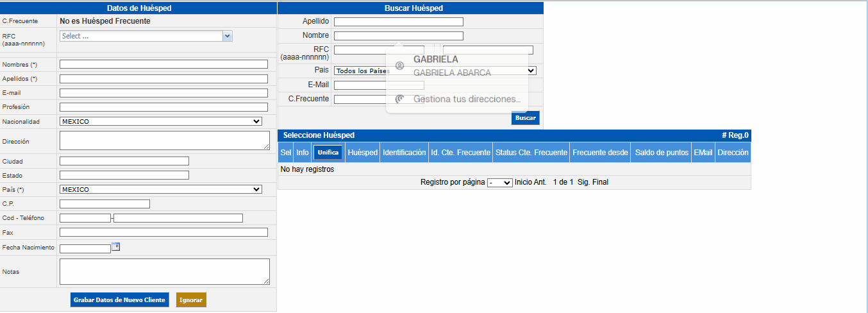
Task: Choose the GABRIELA ABARCA autofill suggestion
Action: click(452, 66)
